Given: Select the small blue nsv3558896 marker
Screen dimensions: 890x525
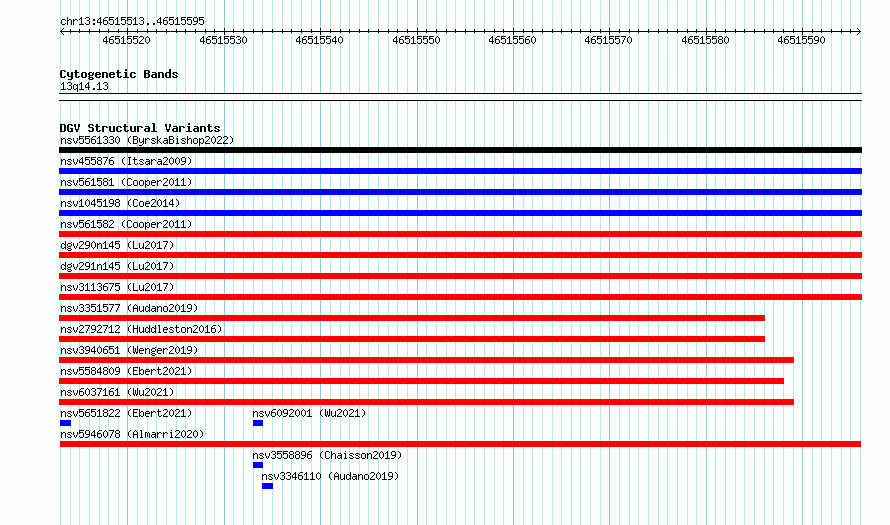Looking at the screenshot, I should 258,465.
